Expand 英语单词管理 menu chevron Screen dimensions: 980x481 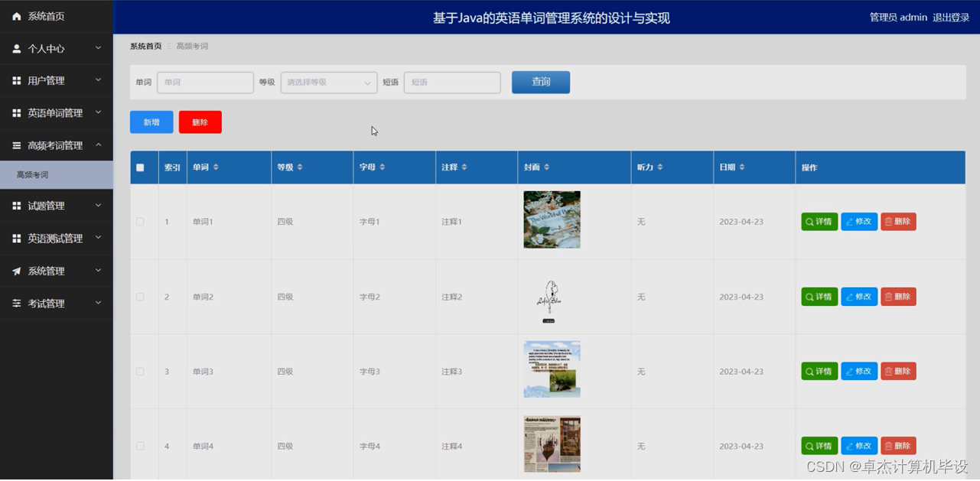tap(98, 112)
